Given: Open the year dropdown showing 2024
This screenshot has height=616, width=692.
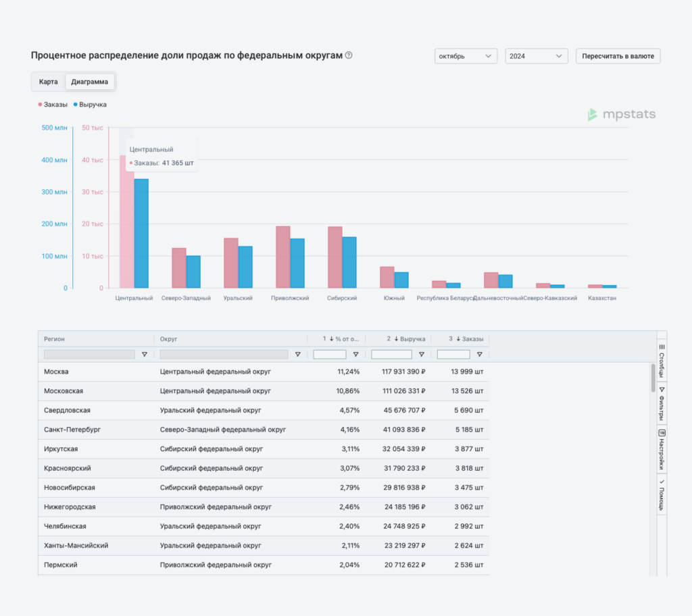Looking at the screenshot, I should 537,56.
